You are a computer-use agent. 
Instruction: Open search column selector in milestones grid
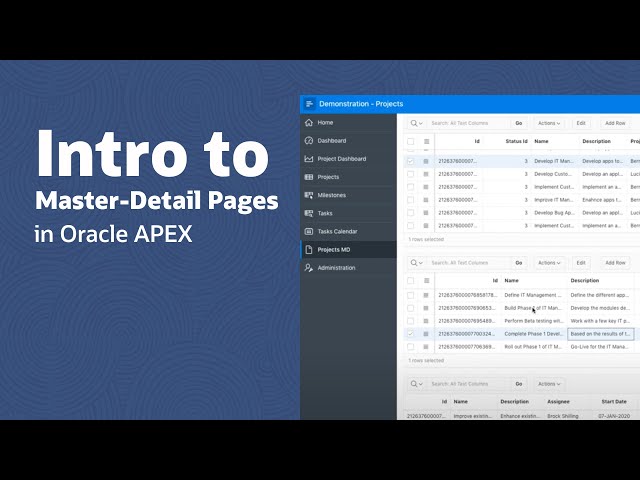417,263
